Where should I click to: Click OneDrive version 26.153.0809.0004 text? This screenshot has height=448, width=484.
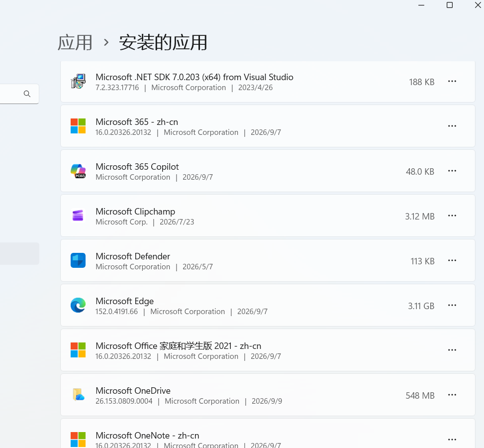pyautogui.click(x=124, y=401)
